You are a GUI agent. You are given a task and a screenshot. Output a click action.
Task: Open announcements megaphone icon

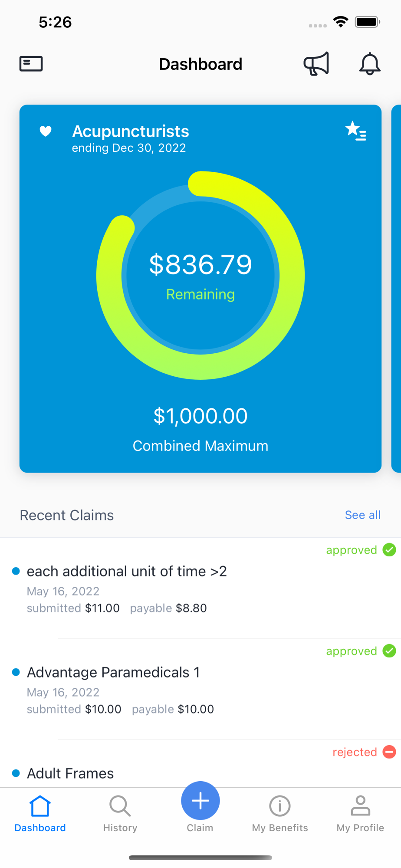pos(316,64)
